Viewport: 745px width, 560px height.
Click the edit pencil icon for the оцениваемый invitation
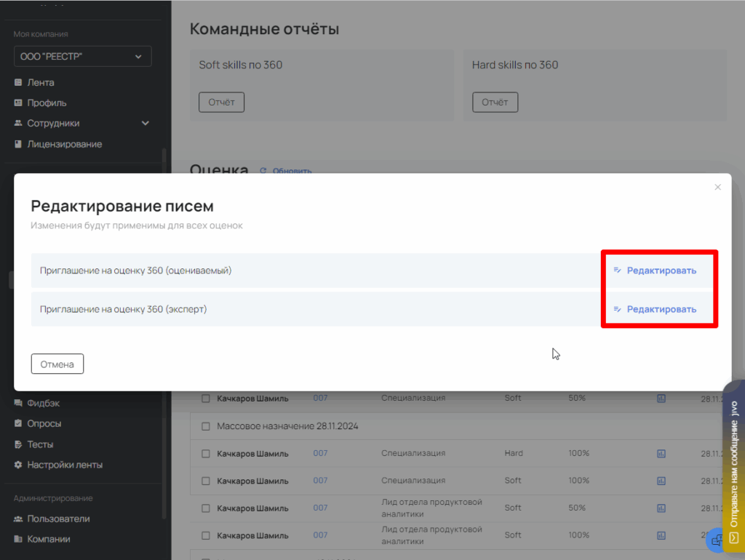pos(617,270)
